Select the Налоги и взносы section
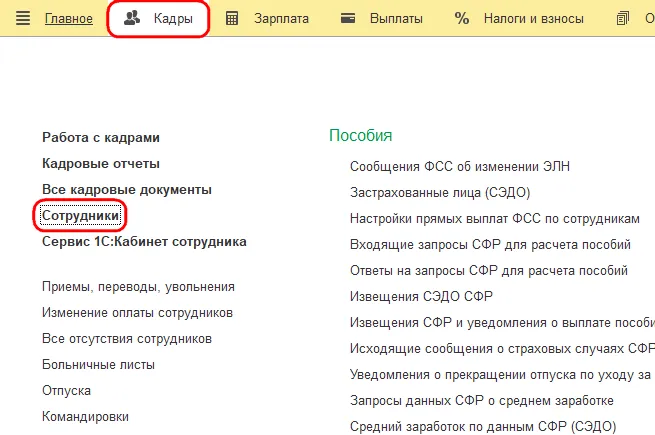The width and height of the screenshot is (655, 435). click(x=533, y=18)
